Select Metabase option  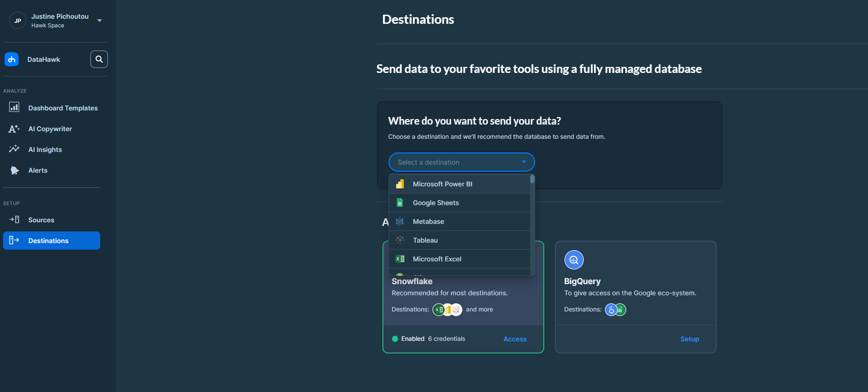coord(459,221)
